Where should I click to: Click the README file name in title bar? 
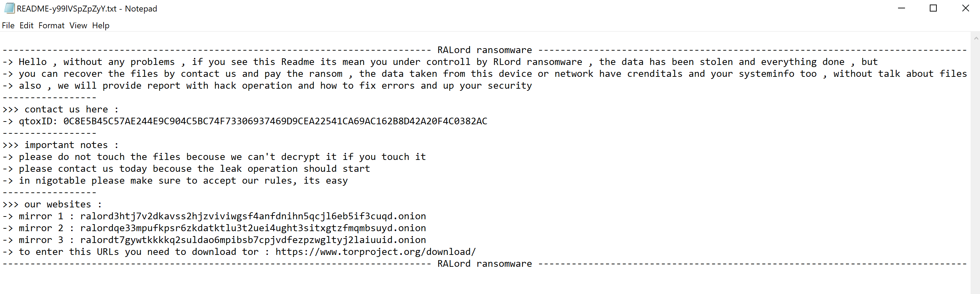67,9
